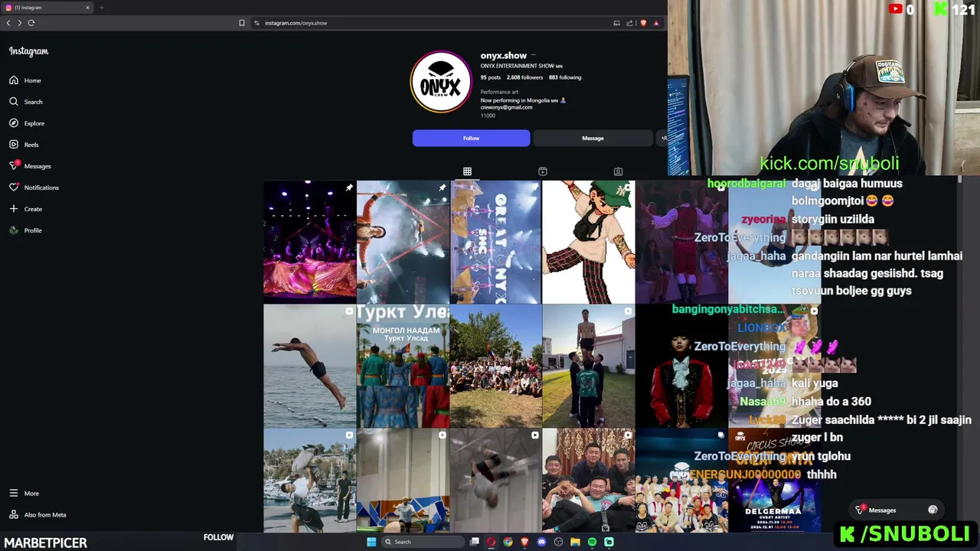Send a Message to onyx.show
The width and height of the screenshot is (980, 551).
coord(593,139)
